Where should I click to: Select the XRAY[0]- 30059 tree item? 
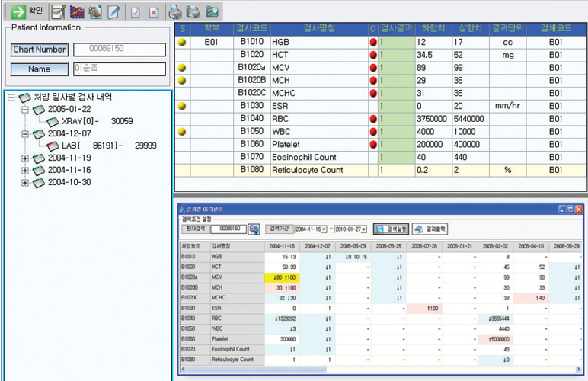[90, 121]
